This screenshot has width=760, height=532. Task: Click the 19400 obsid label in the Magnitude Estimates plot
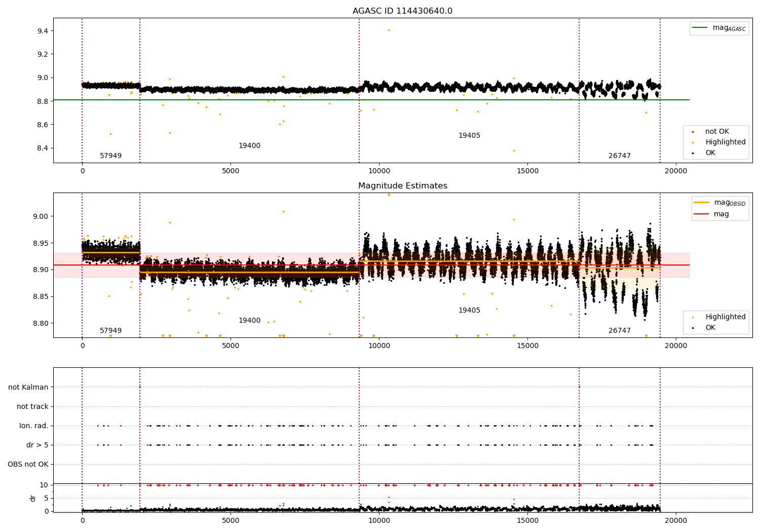point(249,321)
